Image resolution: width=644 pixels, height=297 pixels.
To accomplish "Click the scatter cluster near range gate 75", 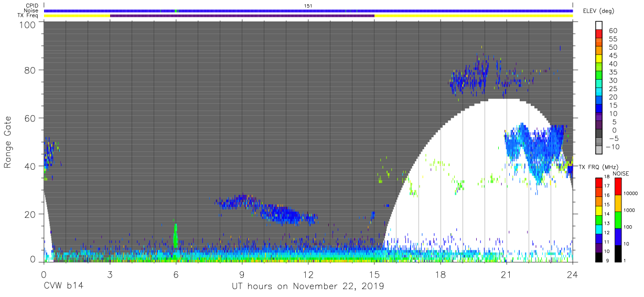I will [469, 76].
